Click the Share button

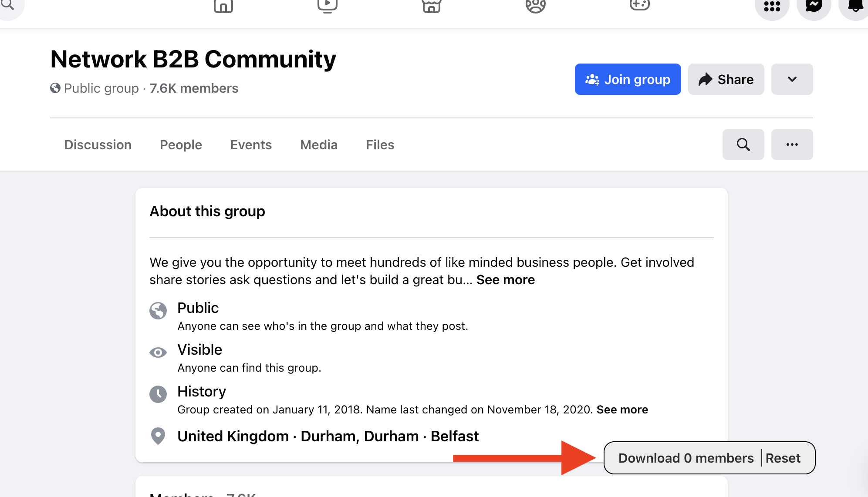726,79
